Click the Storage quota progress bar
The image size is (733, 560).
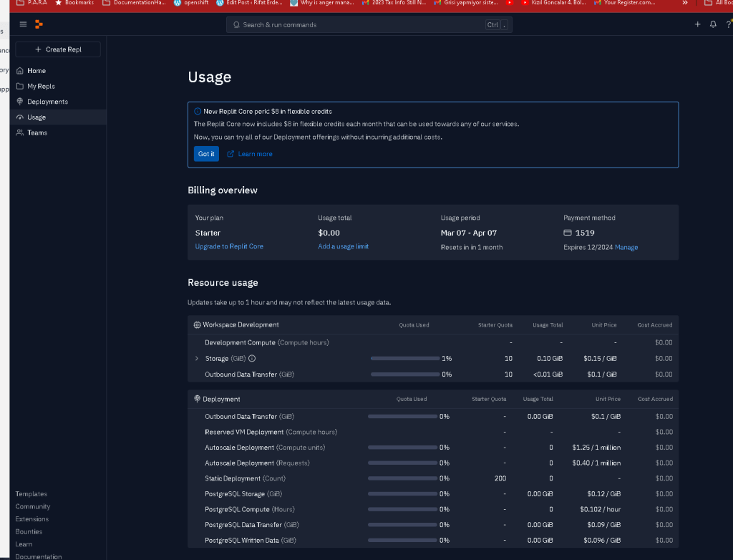tap(405, 358)
